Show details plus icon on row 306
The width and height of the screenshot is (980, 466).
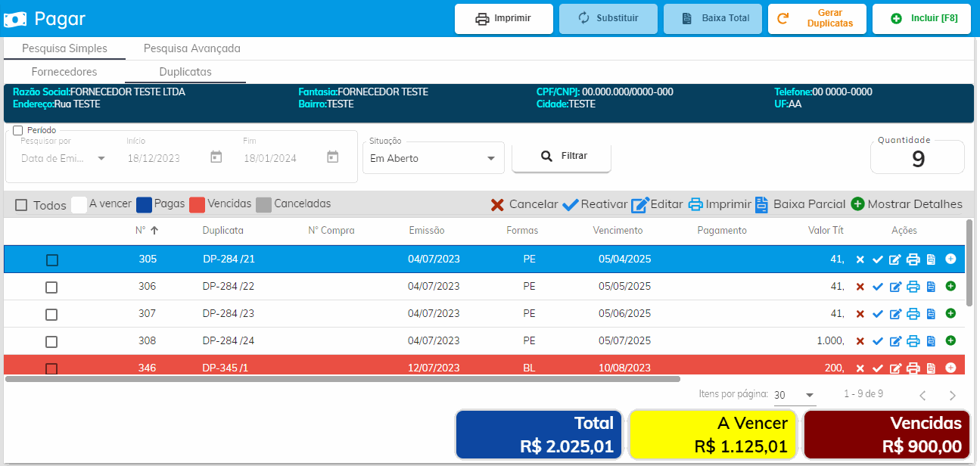(x=950, y=286)
